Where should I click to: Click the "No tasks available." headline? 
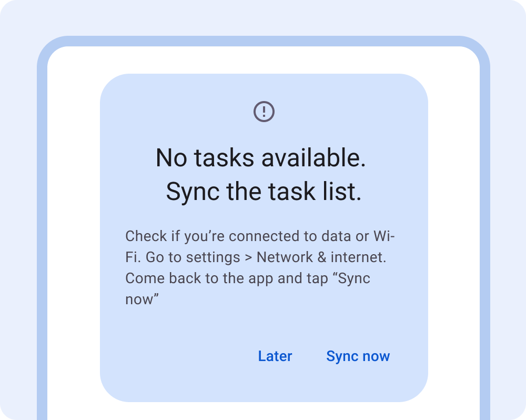click(261, 157)
